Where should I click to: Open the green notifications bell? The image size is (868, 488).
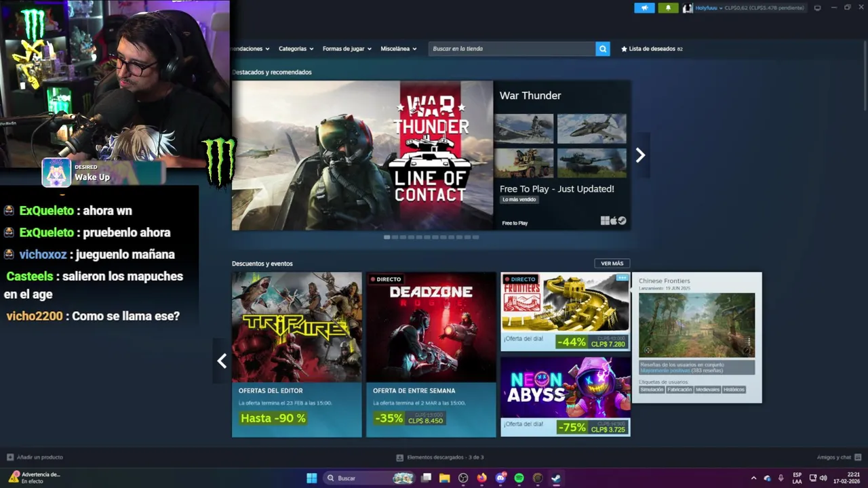(x=668, y=8)
